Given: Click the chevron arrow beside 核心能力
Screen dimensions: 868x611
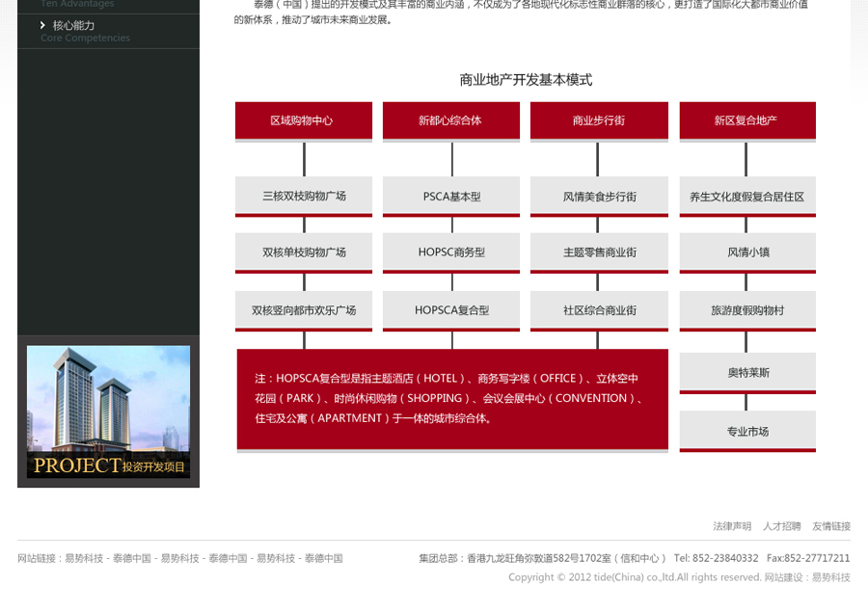Looking at the screenshot, I should [x=43, y=25].
